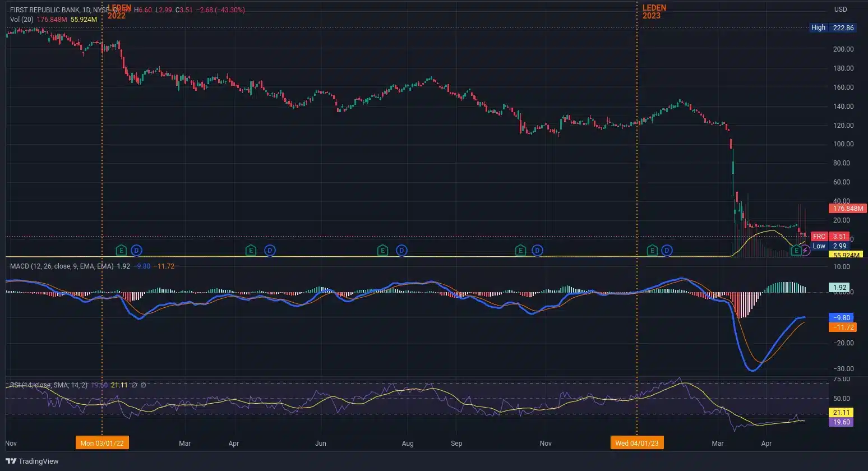Click the yellow 21.11 RSI scale label

pyautogui.click(x=841, y=413)
